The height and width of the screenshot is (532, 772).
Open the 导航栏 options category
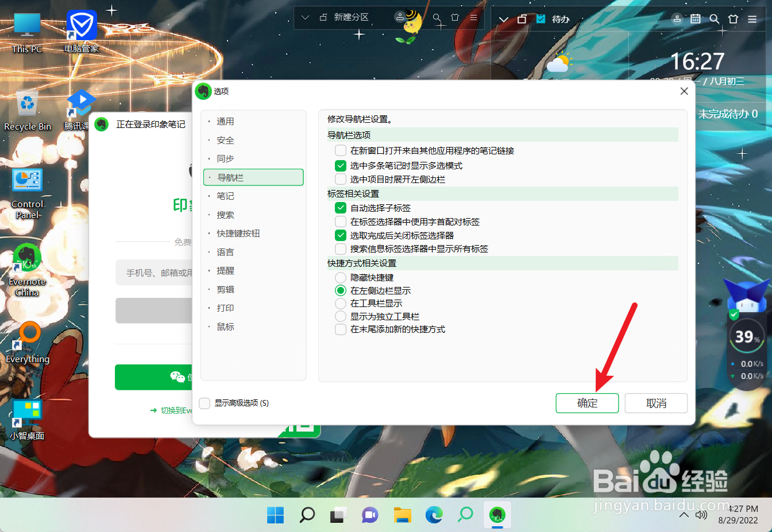[253, 177]
